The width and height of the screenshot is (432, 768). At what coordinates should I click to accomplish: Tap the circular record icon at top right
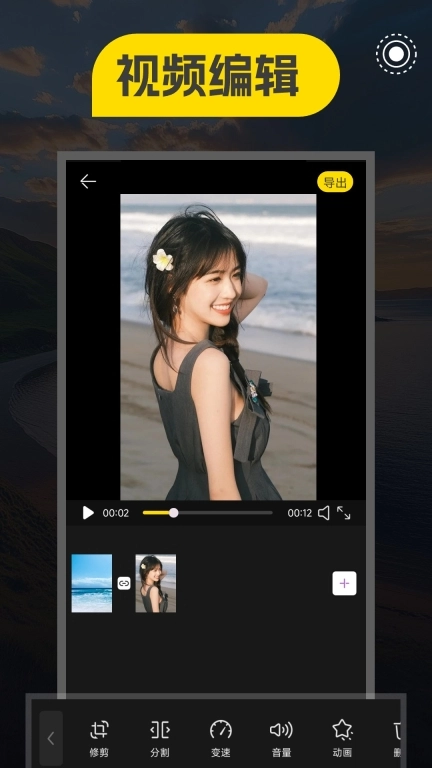396,54
